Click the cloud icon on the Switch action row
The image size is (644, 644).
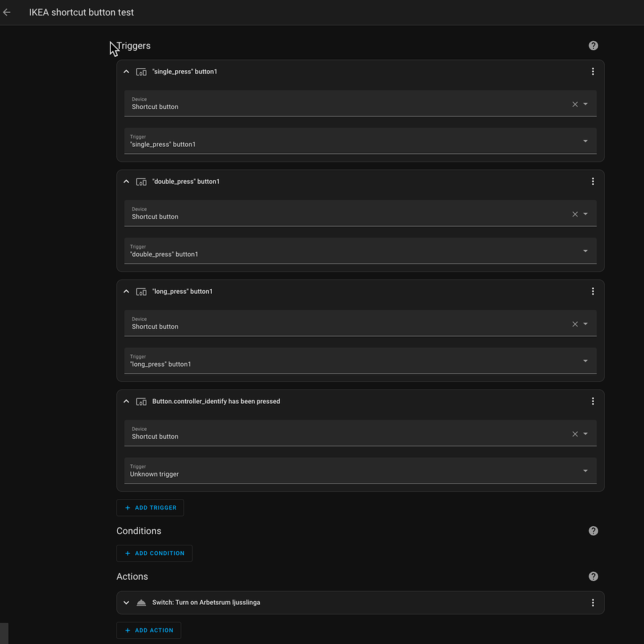point(141,602)
